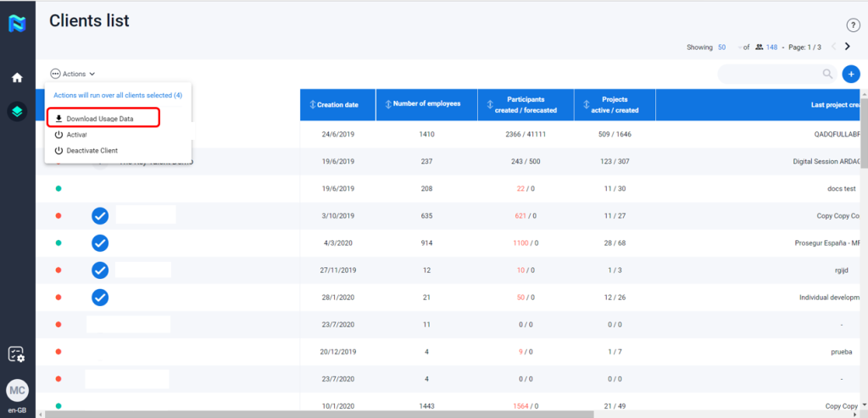Open the settings checklist icon in sidebar

(17, 354)
